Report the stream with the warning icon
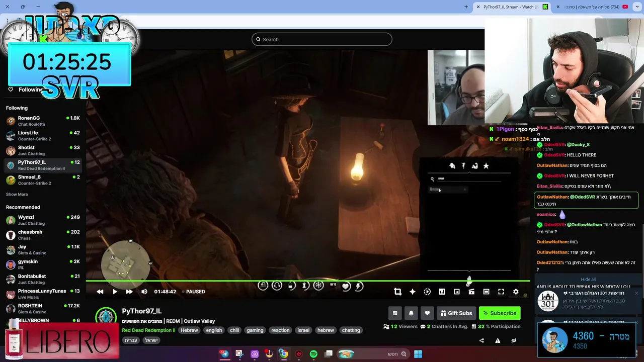Screen dimensions: 644x362 point(498,340)
